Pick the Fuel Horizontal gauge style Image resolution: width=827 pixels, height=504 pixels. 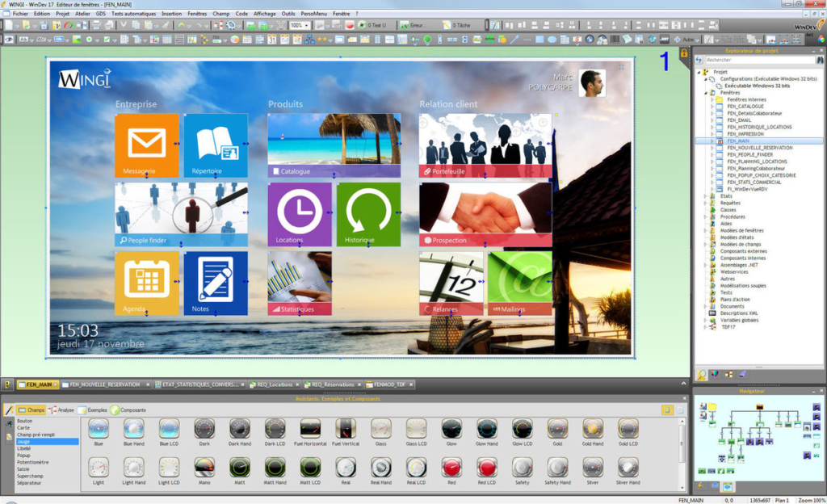(x=311, y=428)
